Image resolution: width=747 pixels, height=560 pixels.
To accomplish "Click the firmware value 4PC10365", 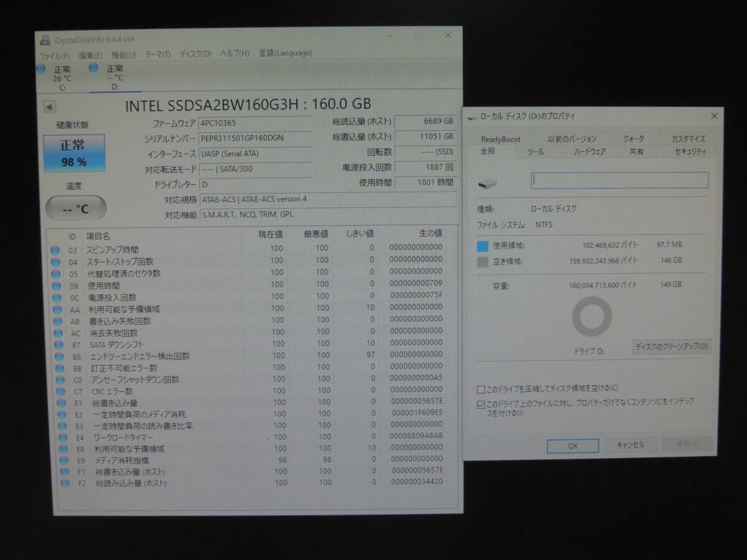I will click(218, 123).
